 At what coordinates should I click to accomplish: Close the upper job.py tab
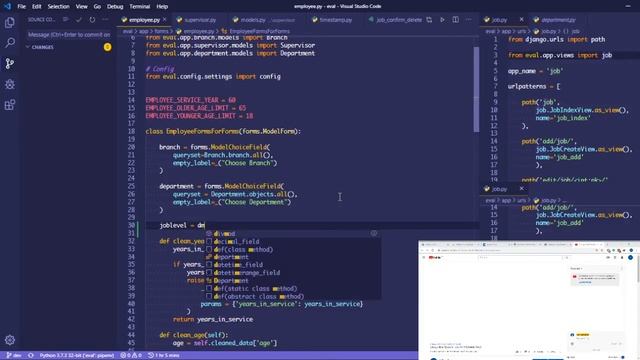click(x=522, y=20)
